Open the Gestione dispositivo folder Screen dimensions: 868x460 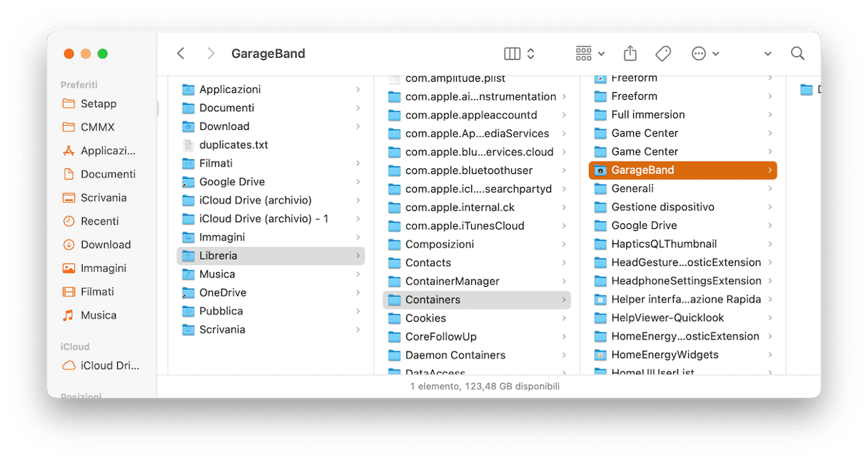coord(683,207)
